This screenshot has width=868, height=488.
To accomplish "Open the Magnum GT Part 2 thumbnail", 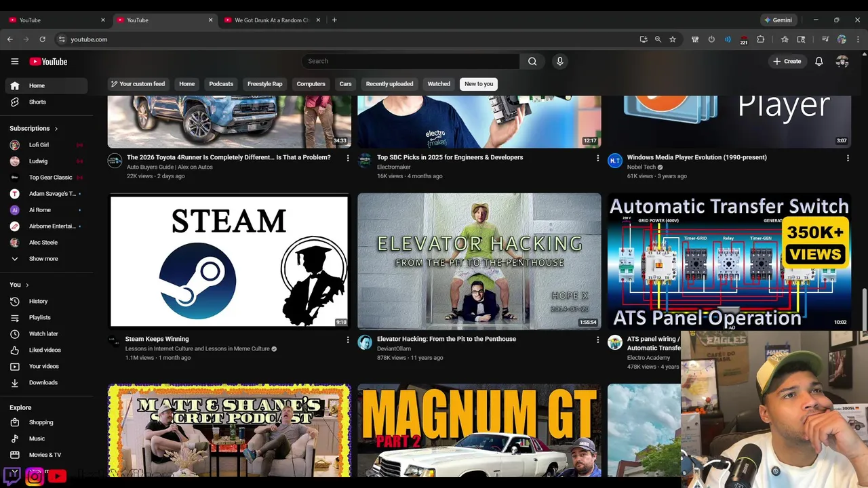I will [x=479, y=430].
